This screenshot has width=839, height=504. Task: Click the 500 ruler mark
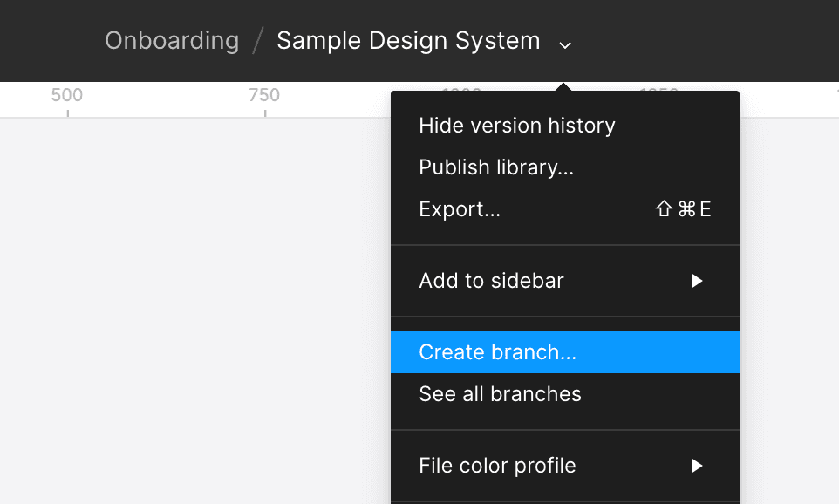point(67,95)
